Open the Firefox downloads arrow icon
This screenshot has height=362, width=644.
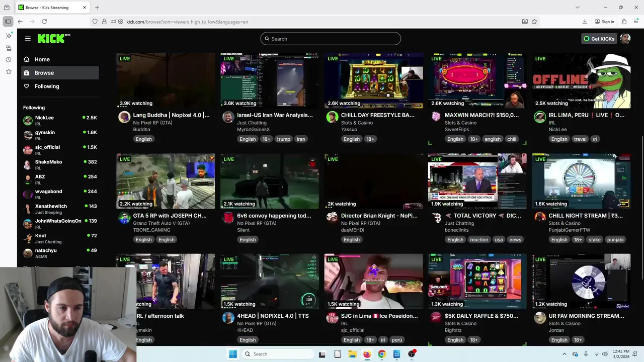pos(585,22)
